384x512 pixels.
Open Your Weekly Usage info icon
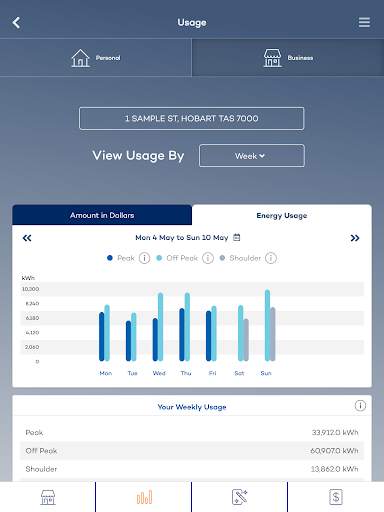360,406
